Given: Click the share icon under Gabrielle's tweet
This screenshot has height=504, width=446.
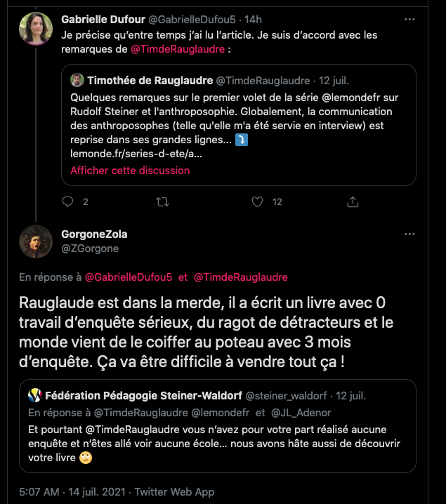Looking at the screenshot, I should [353, 201].
